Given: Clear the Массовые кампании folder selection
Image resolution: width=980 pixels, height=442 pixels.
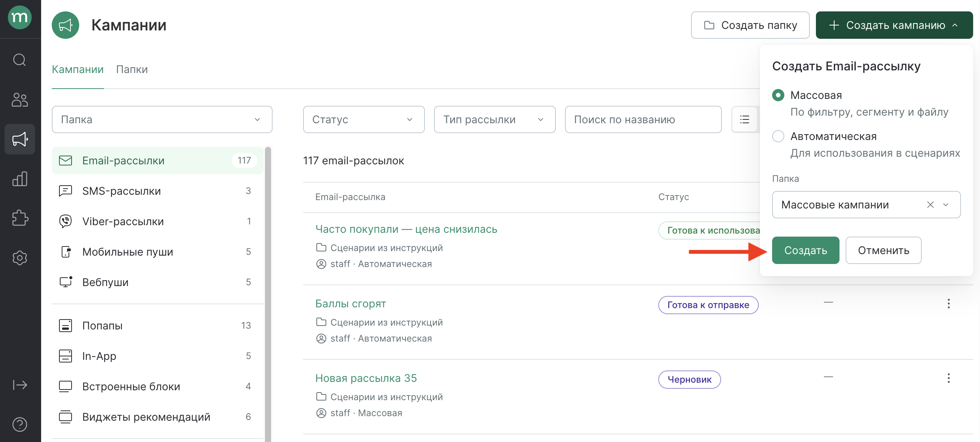Looking at the screenshot, I should click(x=931, y=205).
